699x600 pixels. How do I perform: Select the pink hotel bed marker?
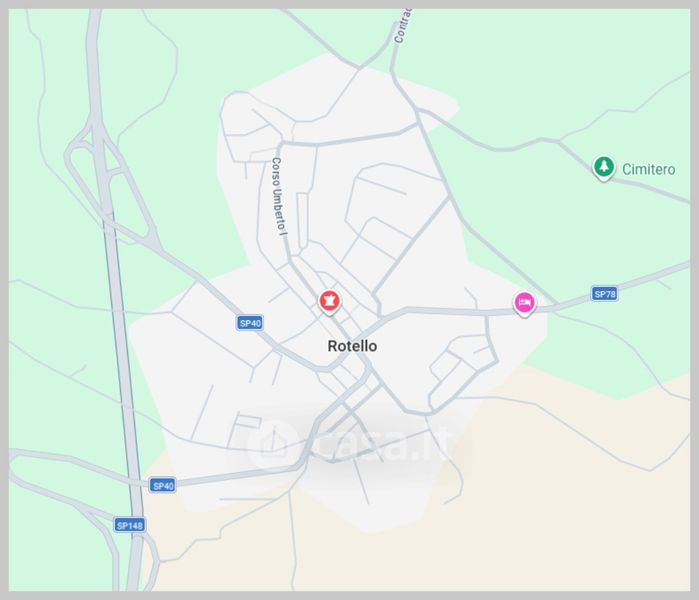point(524,304)
